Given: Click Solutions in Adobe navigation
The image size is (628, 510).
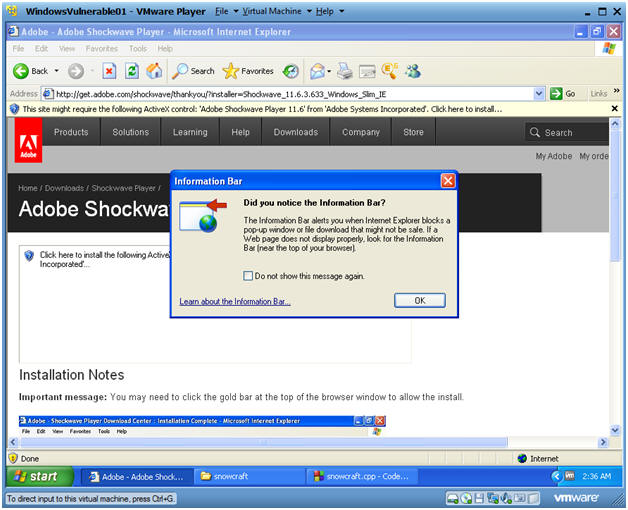Looking at the screenshot, I should [x=131, y=132].
